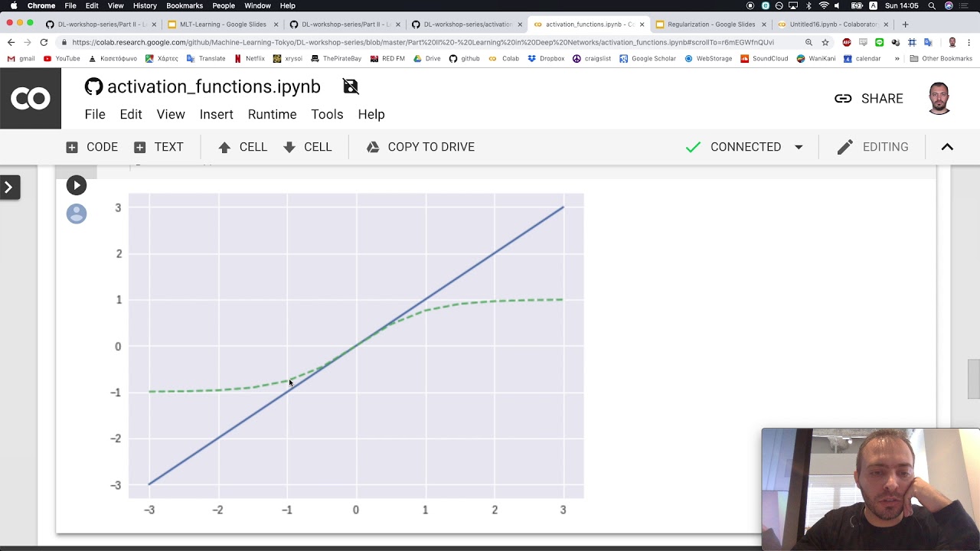980x551 pixels.
Task: Open a new browser tab
Action: [x=905, y=24]
